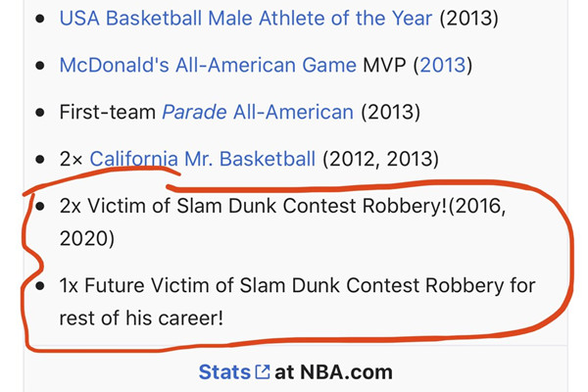Viewport: 588px width, 392px height.
Task: Open USA Basketball Male Athlete of the Year link
Action: (x=246, y=18)
